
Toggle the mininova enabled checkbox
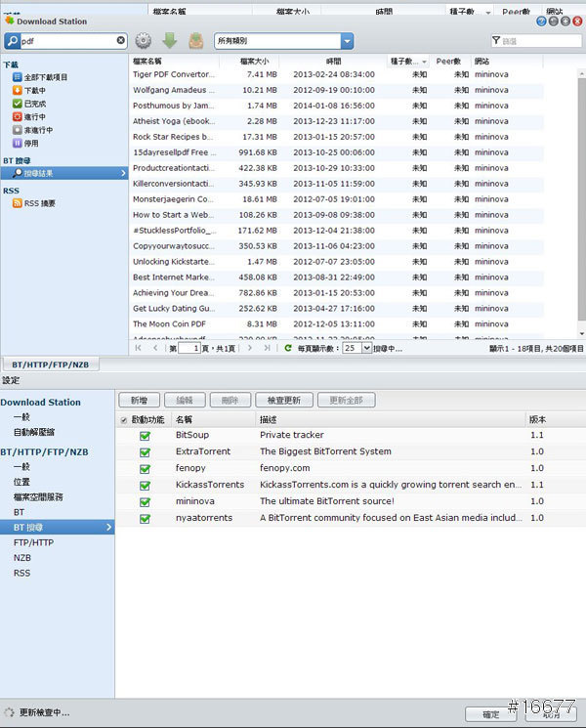click(x=145, y=501)
